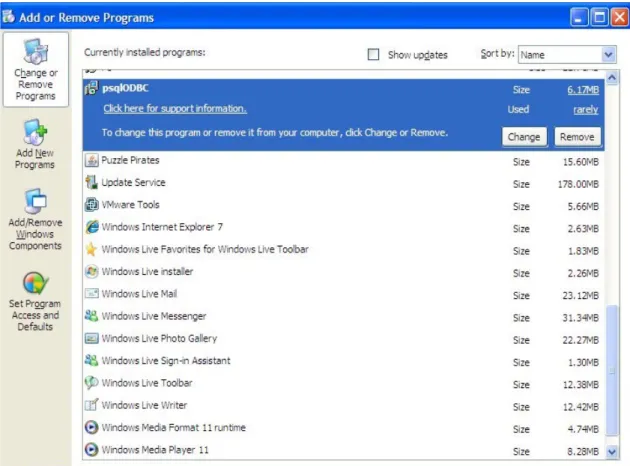Select Windows Live Favorites for Windows Live Toolbar

click(x=344, y=250)
